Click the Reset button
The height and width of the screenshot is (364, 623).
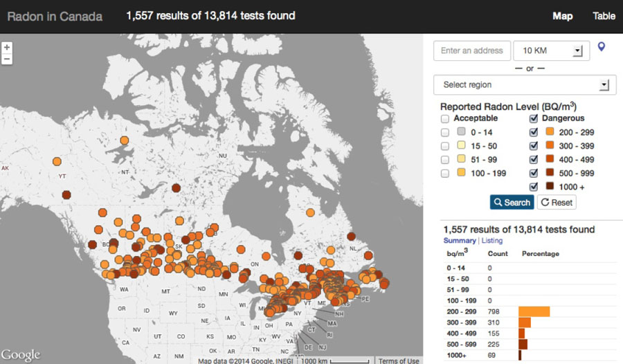(556, 202)
